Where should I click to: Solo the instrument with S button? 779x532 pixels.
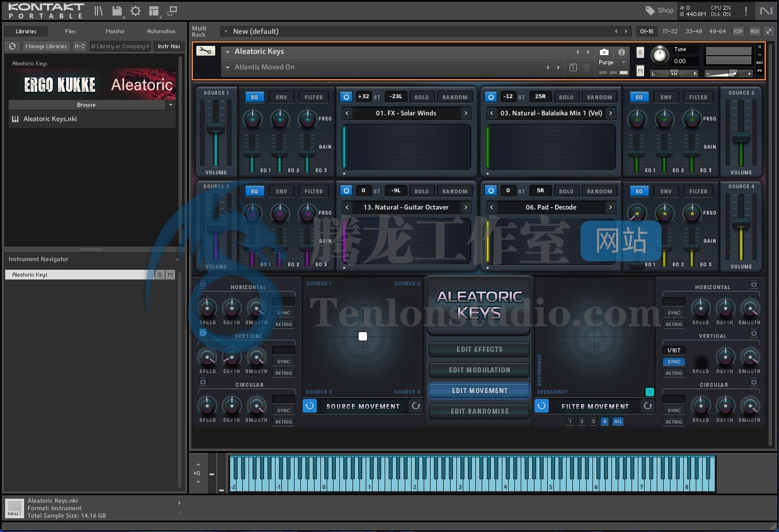(640, 53)
